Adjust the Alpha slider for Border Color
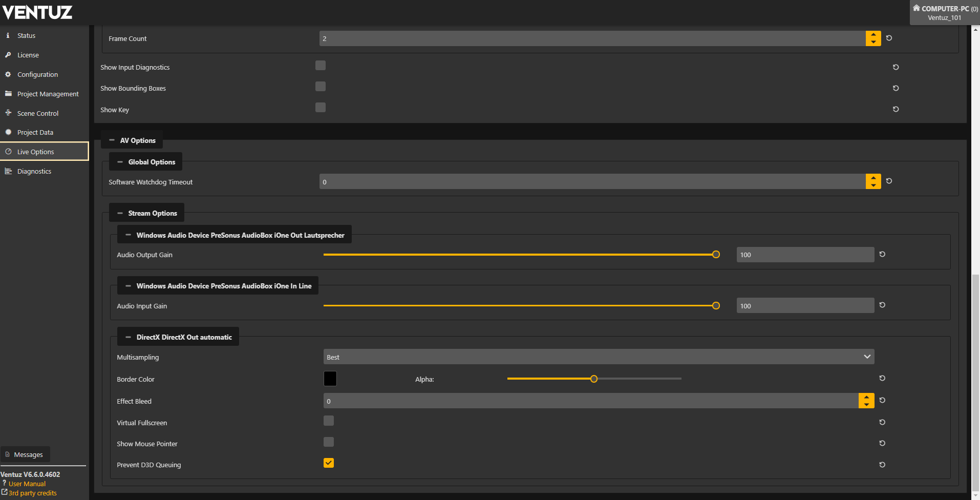 [x=593, y=379]
